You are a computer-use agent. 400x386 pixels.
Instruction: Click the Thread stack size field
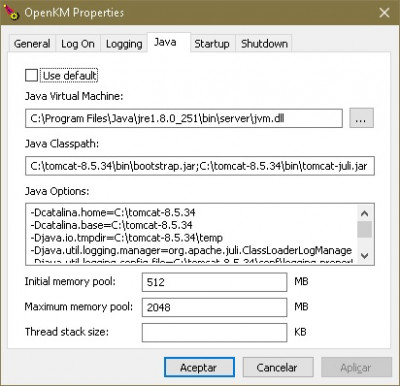(x=214, y=332)
